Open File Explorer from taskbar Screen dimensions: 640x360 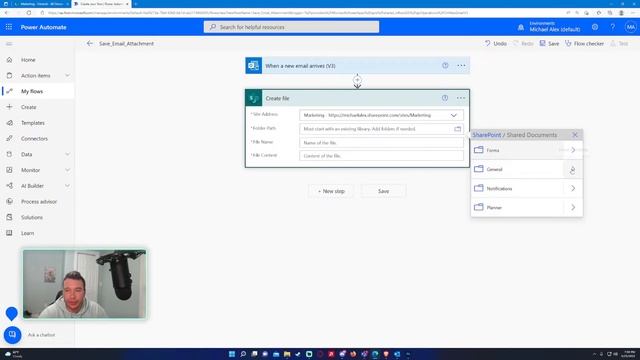(x=287, y=354)
